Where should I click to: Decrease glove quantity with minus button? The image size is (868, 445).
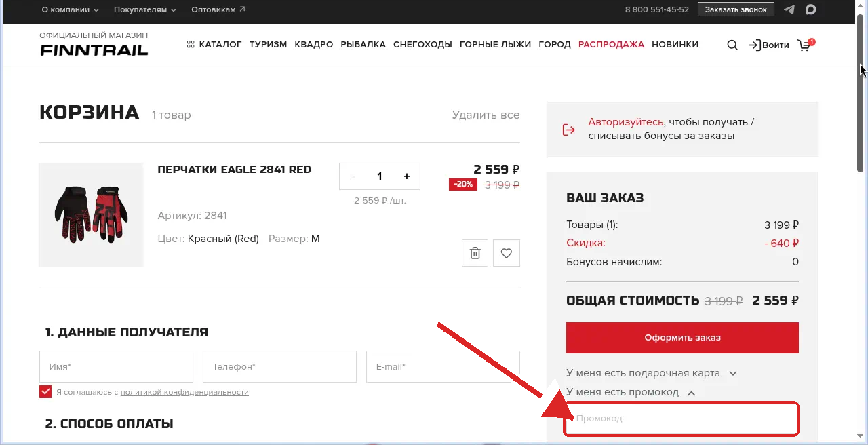pos(353,176)
